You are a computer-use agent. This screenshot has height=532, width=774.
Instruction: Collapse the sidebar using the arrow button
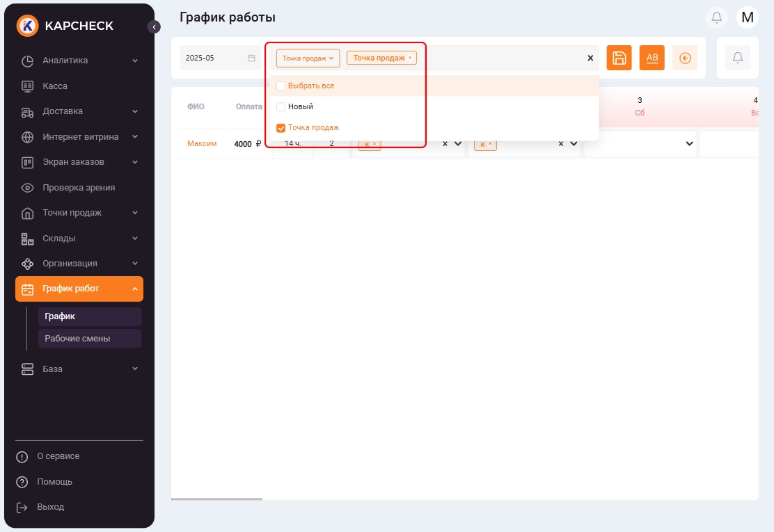click(154, 27)
